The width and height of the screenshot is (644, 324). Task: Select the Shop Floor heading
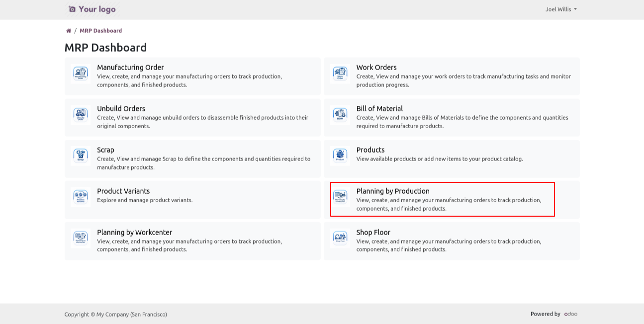[x=373, y=233]
